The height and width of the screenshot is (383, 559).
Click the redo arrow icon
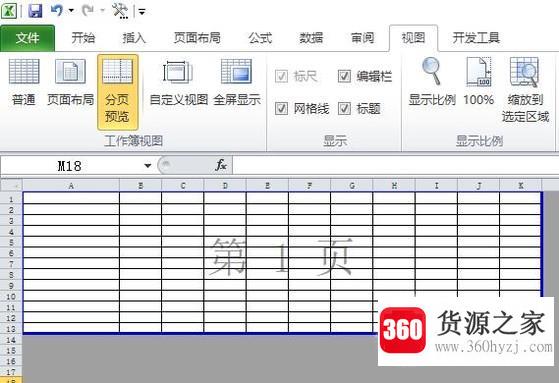(88, 10)
